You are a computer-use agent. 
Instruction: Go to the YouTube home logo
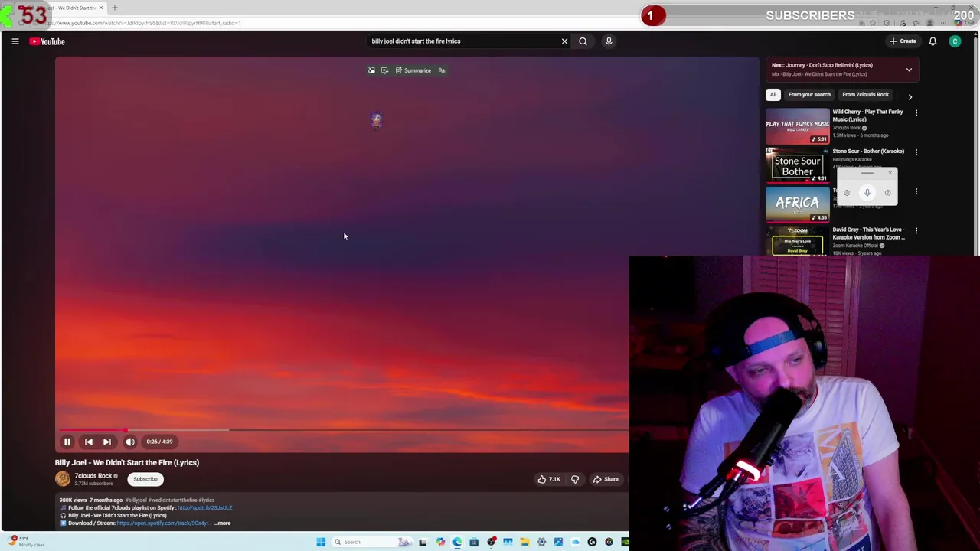[x=47, y=41]
